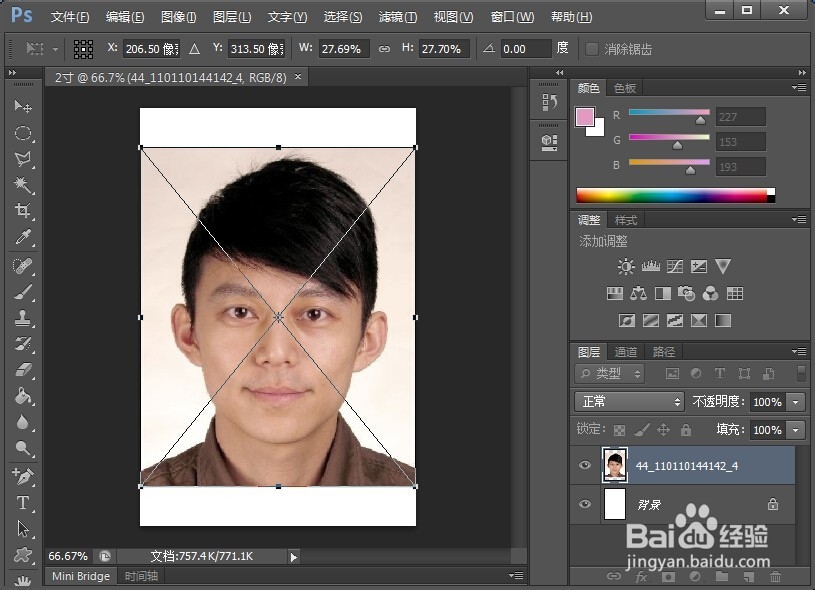Select the Horizontal Type tool
The width and height of the screenshot is (815, 590).
pos(22,503)
